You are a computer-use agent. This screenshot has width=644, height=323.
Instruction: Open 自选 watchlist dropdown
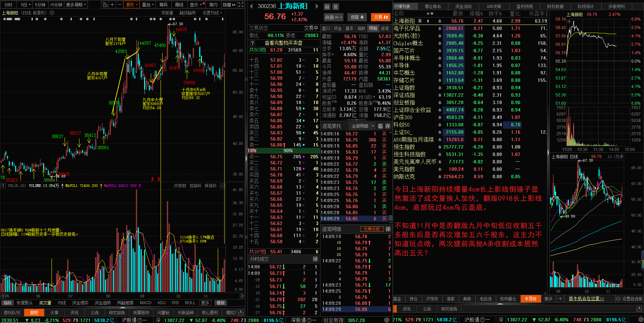(x=333, y=17)
